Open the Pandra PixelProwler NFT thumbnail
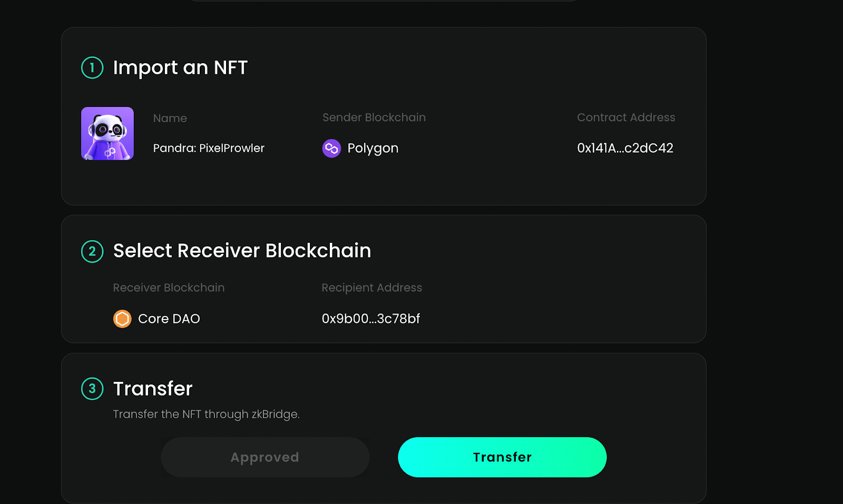 tap(107, 133)
